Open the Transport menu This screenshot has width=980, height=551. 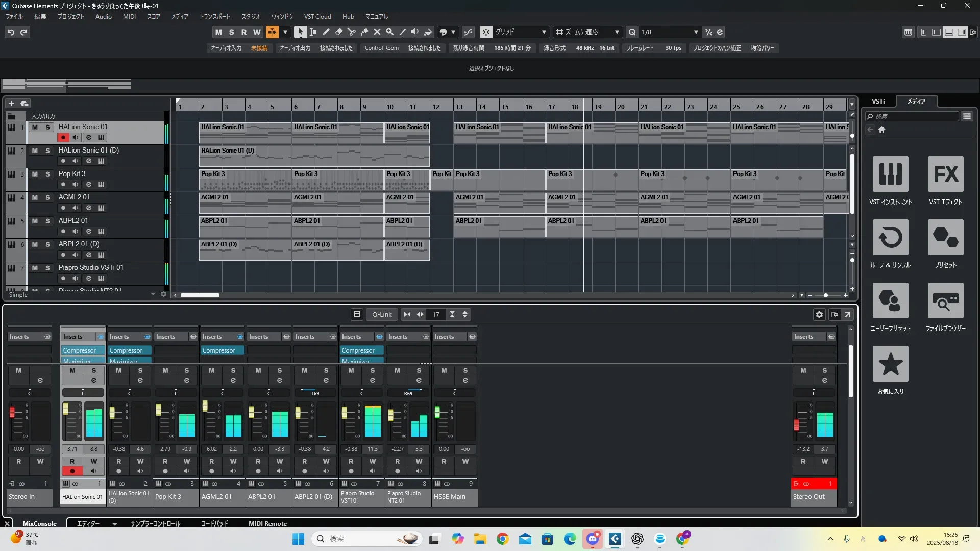(x=214, y=16)
